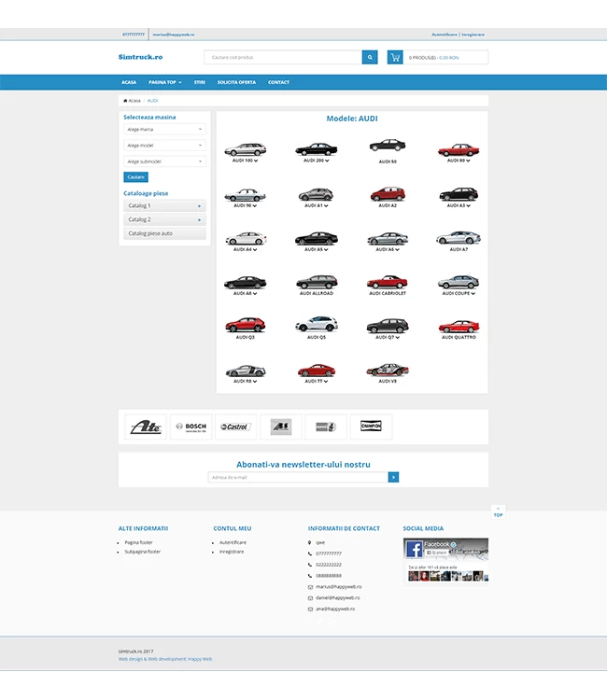This screenshot has width=607, height=700.
Task: Click email ana@happyweb.ro in footer
Action: point(335,609)
